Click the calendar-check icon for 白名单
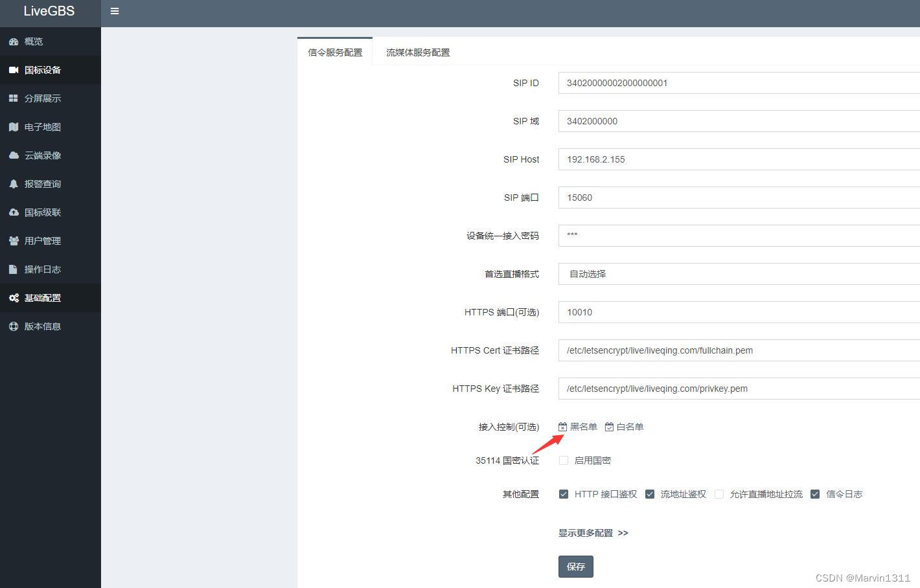Screen dimensions: 920x588 tap(609, 427)
